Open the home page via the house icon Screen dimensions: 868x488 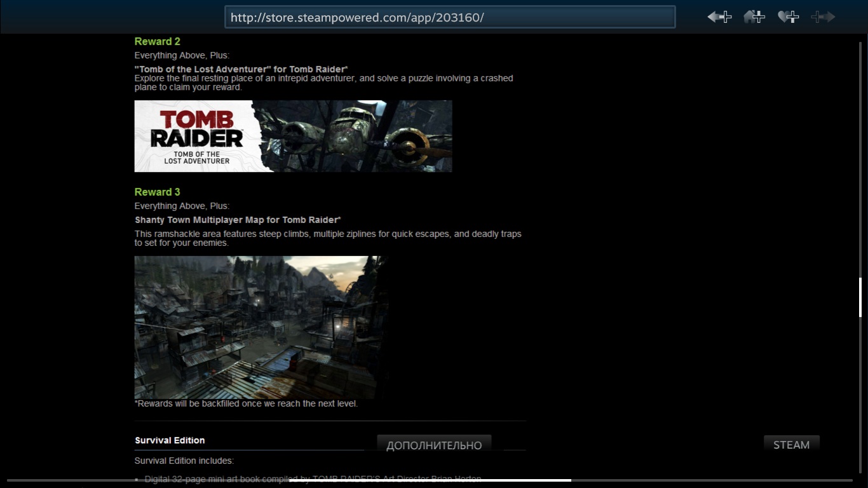pyautogui.click(x=754, y=17)
